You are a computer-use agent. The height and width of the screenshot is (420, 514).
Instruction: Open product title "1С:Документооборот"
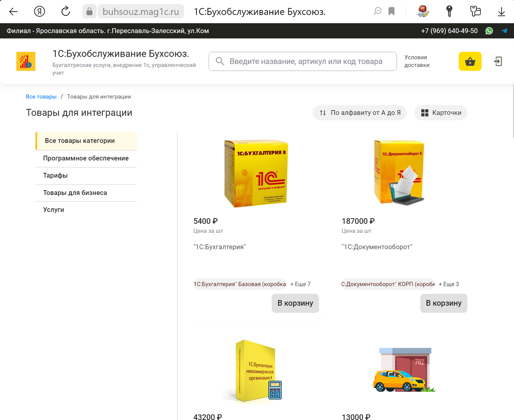coord(377,247)
